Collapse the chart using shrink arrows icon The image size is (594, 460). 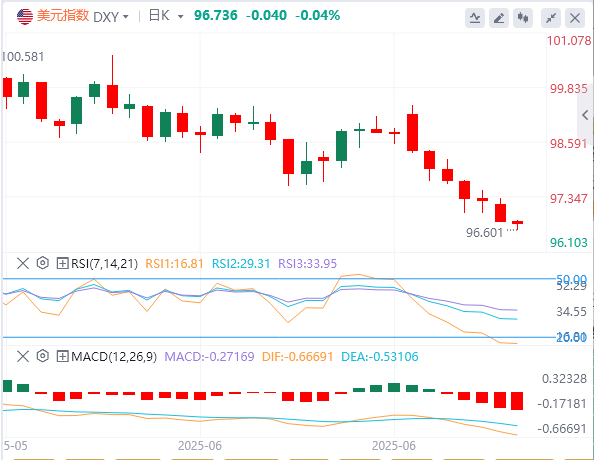coord(551,18)
